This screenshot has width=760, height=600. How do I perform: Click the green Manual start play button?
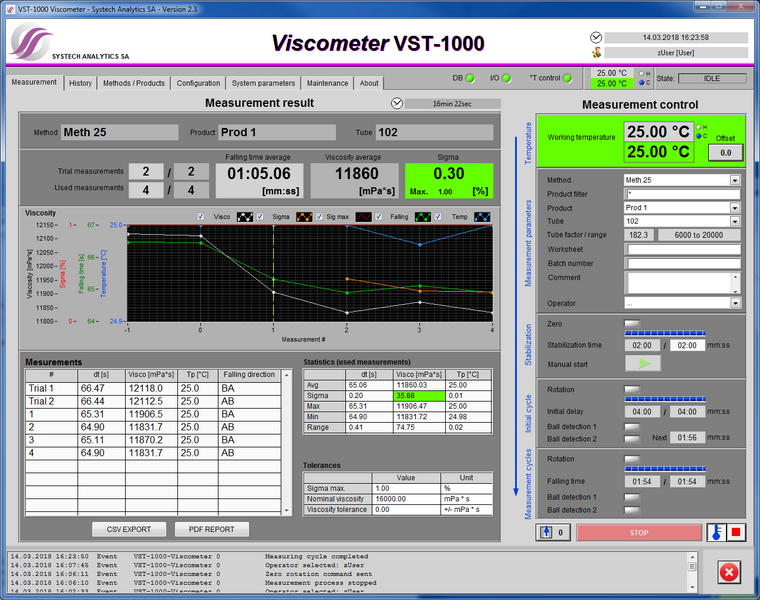643,363
